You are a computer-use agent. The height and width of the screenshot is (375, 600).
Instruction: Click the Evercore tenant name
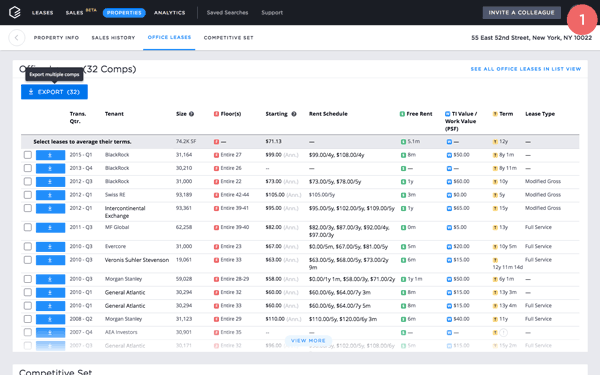[115, 246]
